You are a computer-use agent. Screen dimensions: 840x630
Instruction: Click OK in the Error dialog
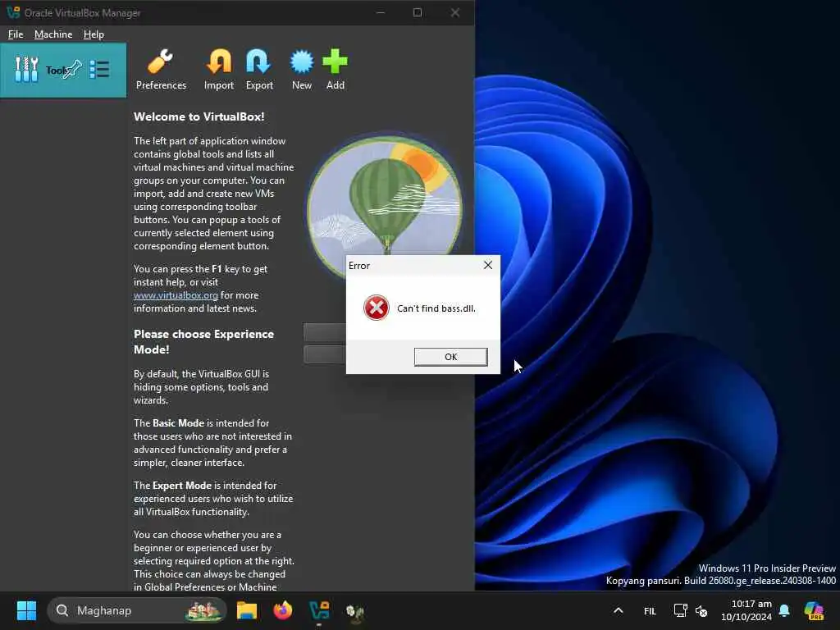(x=450, y=357)
